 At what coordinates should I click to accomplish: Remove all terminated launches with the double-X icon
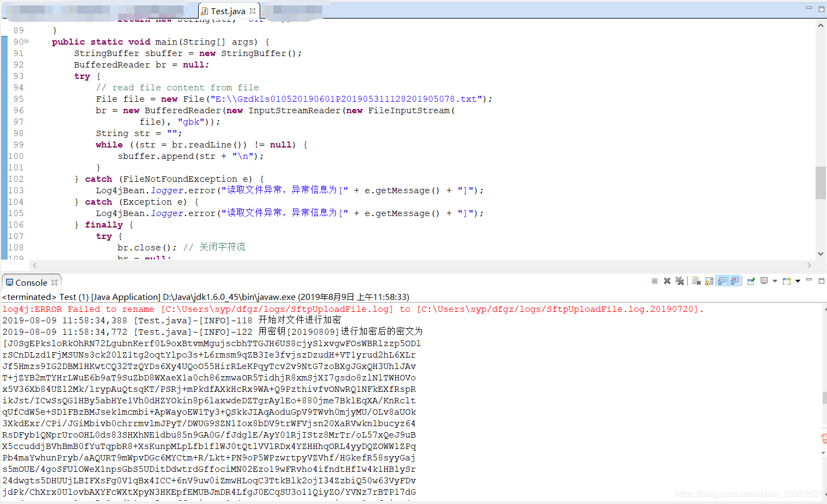679,281
